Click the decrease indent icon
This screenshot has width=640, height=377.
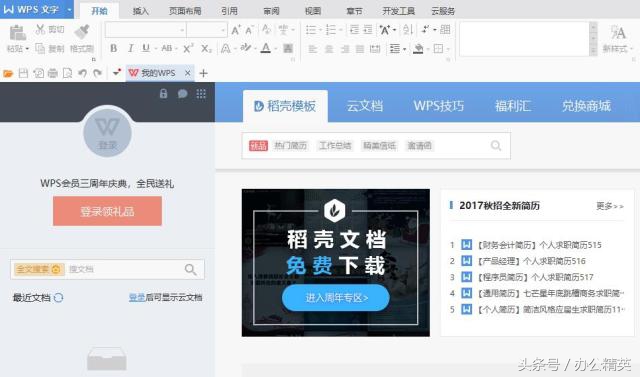tap(354, 29)
